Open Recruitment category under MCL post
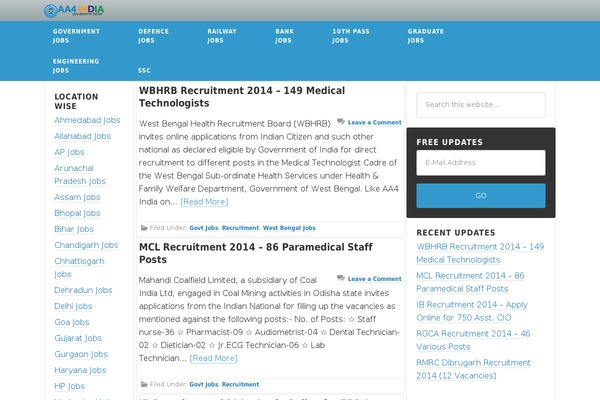 coord(240,385)
